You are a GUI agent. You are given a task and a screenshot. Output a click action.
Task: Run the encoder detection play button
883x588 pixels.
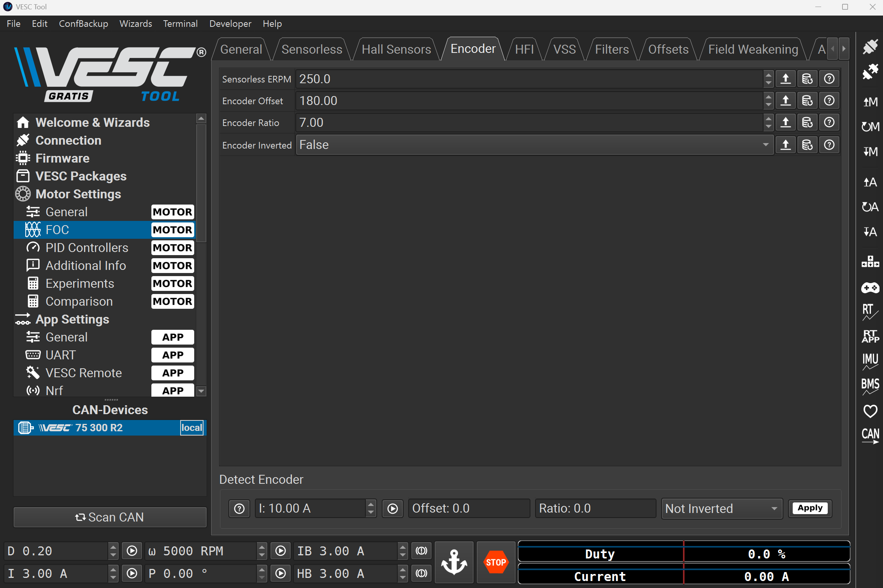(x=392, y=508)
